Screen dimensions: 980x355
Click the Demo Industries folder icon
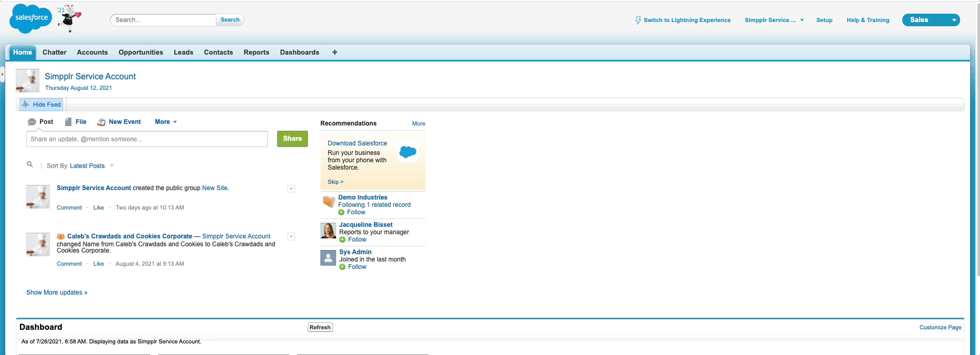point(329,201)
